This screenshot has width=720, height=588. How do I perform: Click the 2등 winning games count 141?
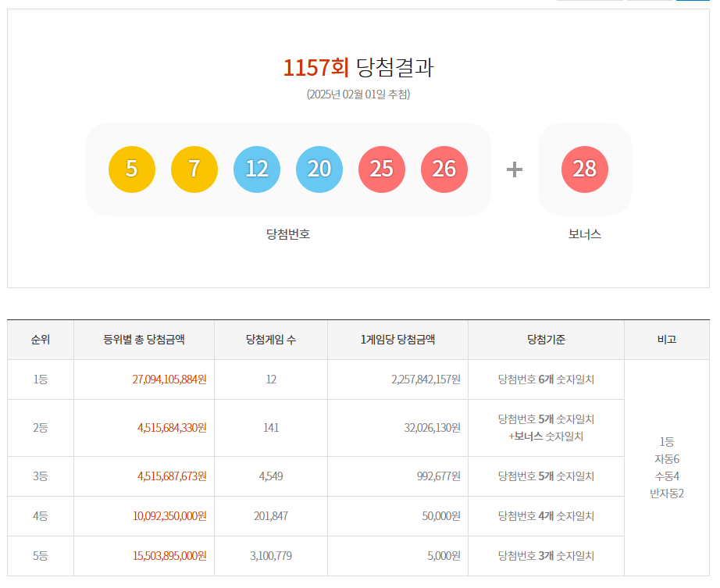click(271, 427)
